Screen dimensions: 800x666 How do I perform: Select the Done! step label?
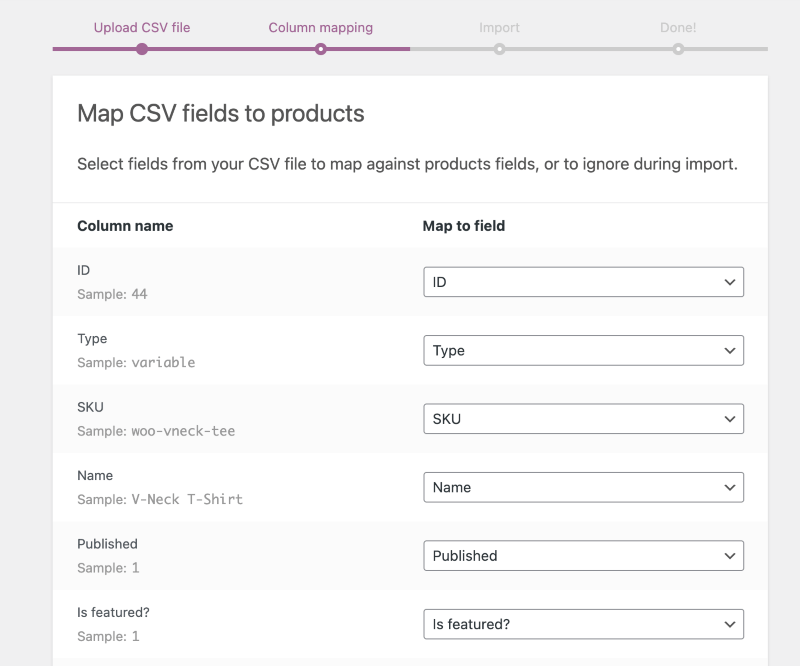click(x=678, y=28)
